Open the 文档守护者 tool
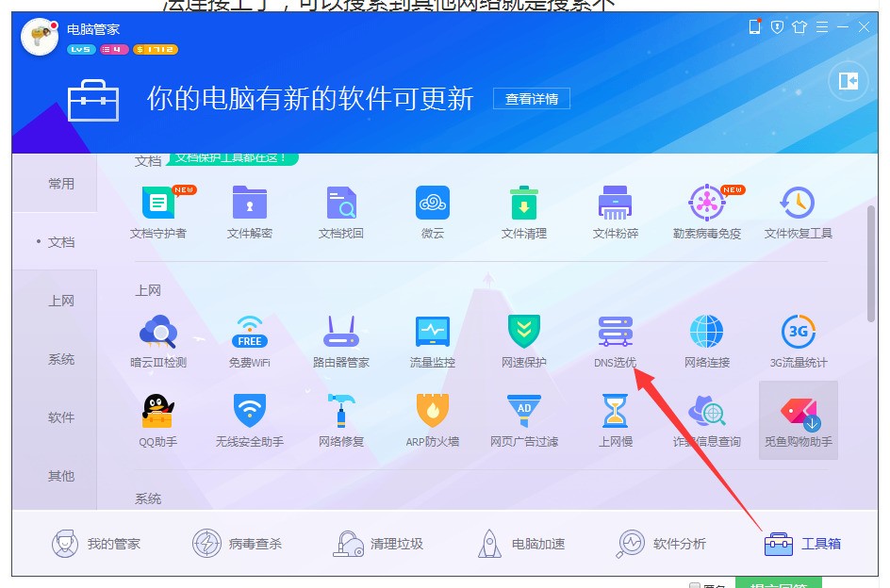 158,213
